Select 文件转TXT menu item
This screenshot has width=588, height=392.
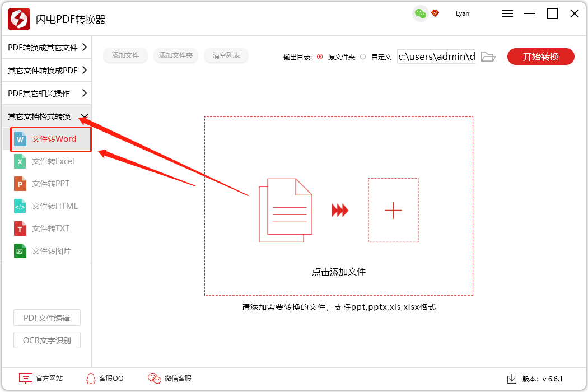pyautogui.click(x=47, y=229)
